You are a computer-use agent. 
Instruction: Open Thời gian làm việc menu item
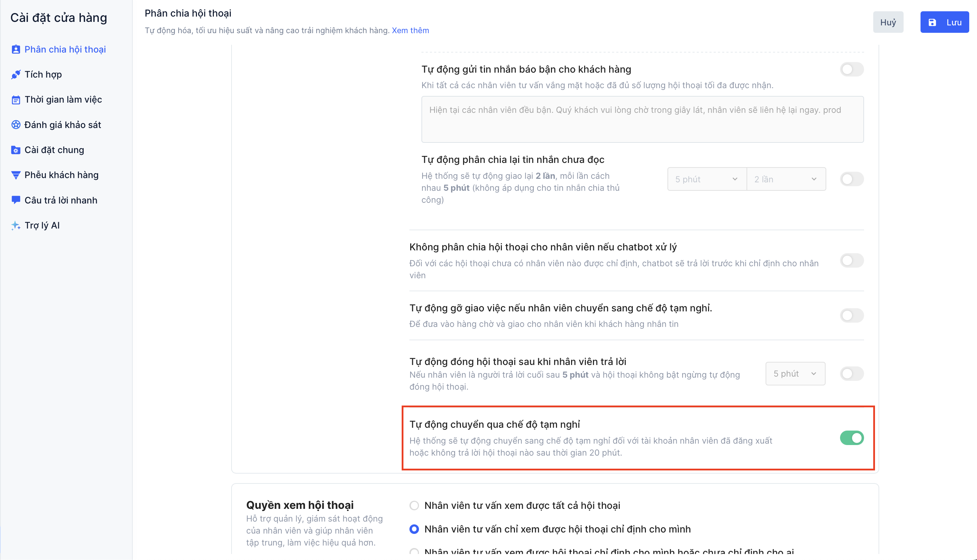point(63,99)
